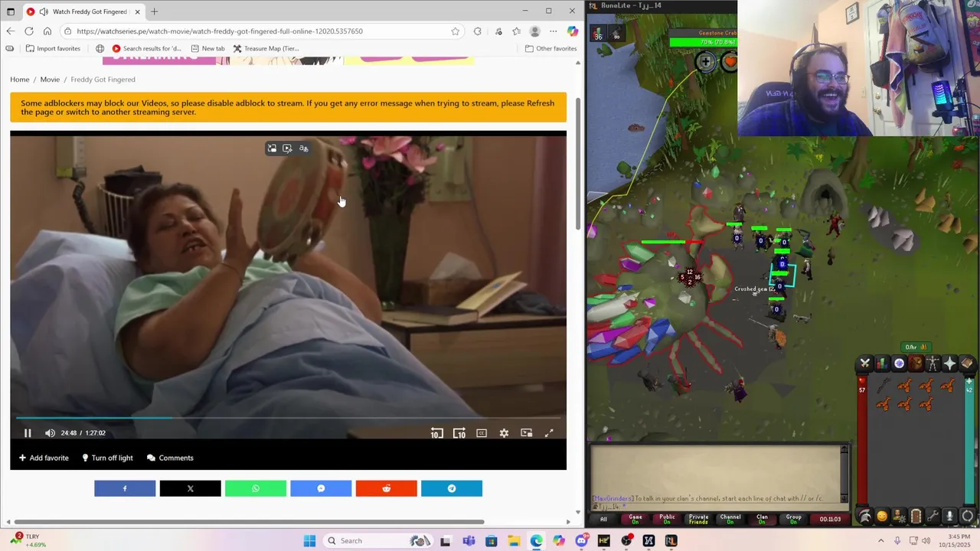Image resolution: width=980 pixels, height=551 pixels.
Task: Open RuneLite Friends List smiley tab
Action: tap(882, 517)
